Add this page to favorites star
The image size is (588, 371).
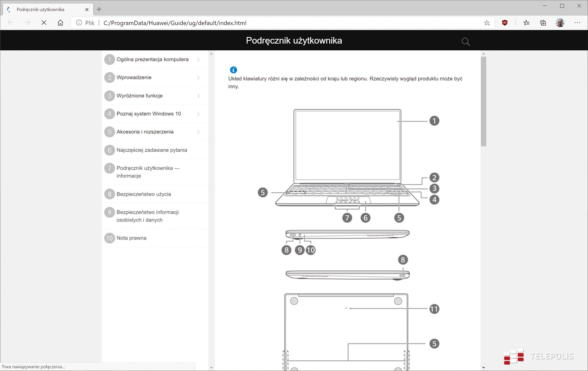tap(487, 23)
